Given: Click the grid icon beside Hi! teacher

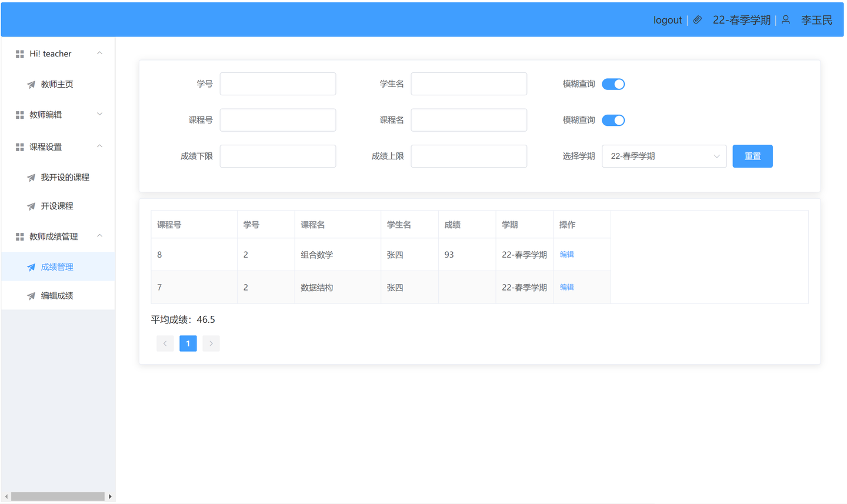Looking at the screenshot, I should pos(18,53).
